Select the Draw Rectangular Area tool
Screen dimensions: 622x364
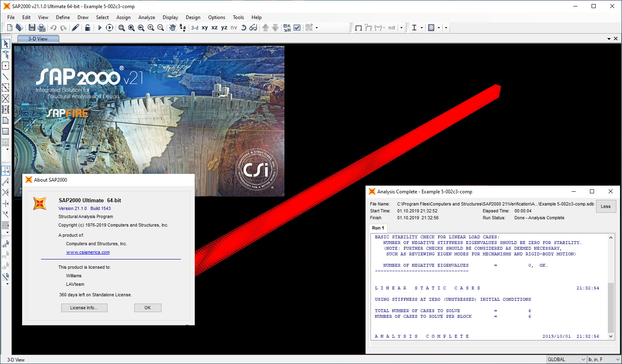pos(6,131)
